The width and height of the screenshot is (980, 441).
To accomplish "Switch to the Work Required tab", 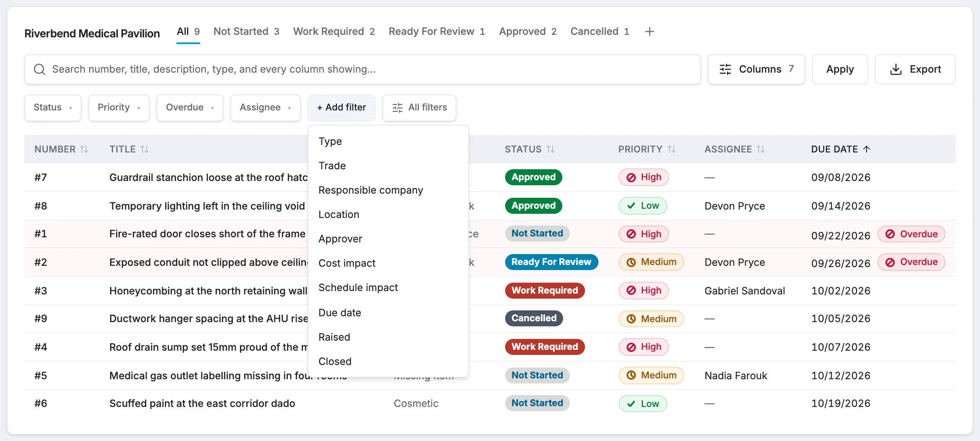I will (x=334, y=31).
